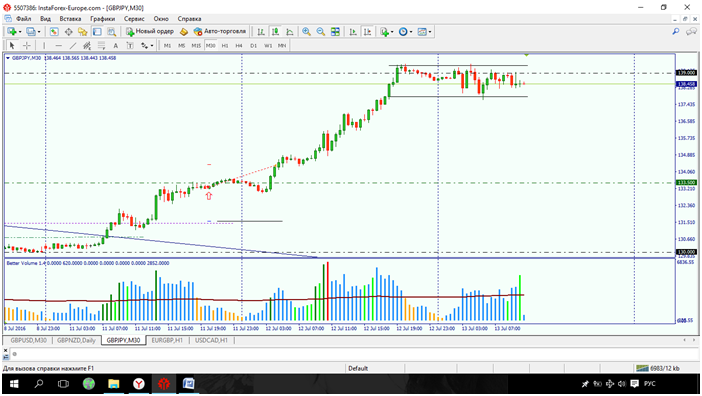Toggle chart auto scroll icon
Viewport: 702px width, 396px height.
353,31
